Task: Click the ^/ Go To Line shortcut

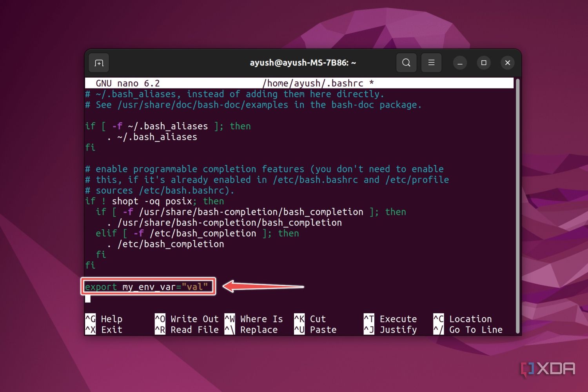Action: [468, 330]
